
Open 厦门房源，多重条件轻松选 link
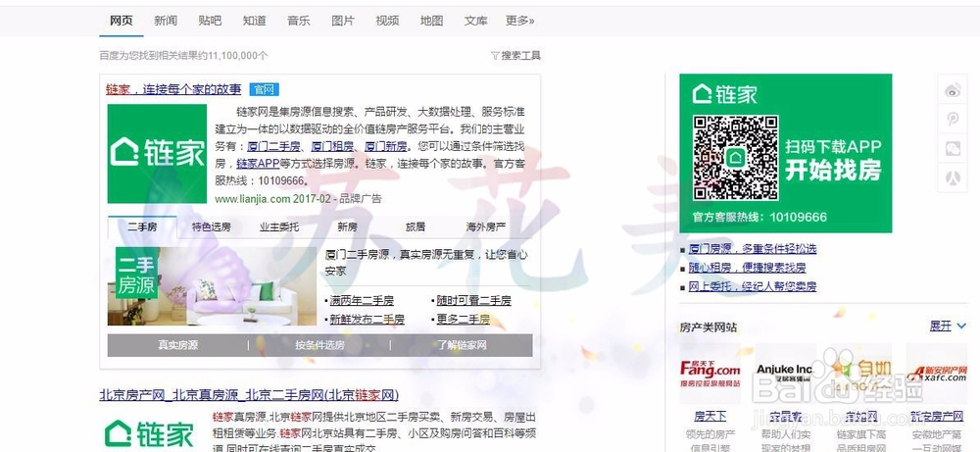coord(753,249)
